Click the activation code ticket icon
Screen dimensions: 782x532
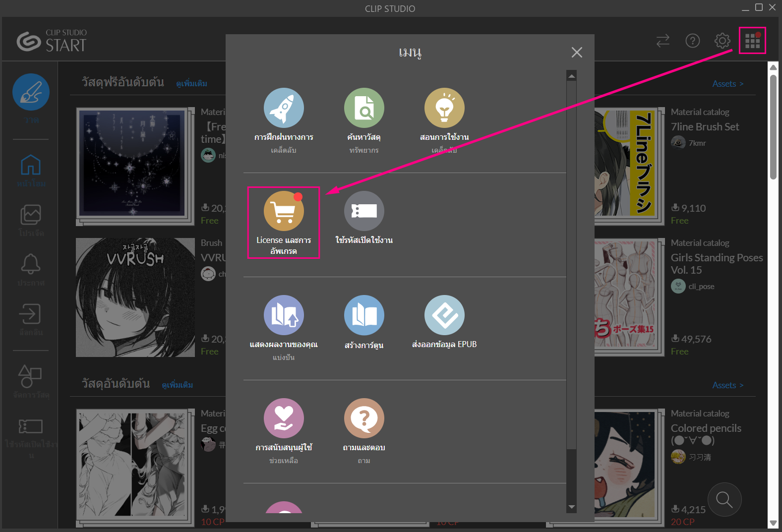pyautogui.click(x=364, y=211)
